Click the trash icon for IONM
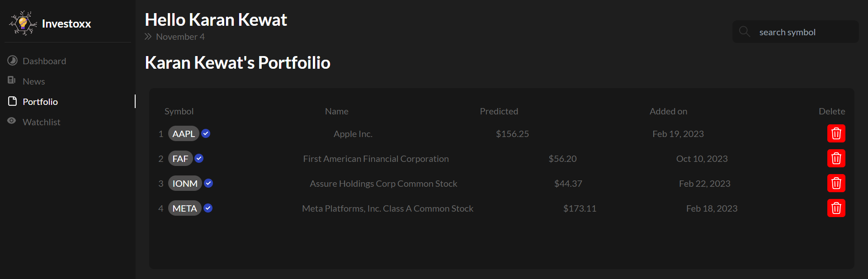Screen dimensions: 868x279 [836, 184]
